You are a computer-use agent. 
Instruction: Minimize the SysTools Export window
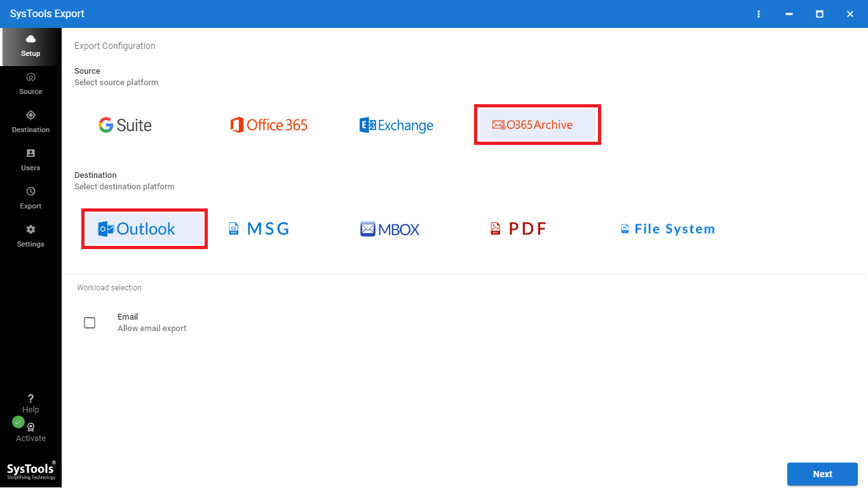[789, 14]
